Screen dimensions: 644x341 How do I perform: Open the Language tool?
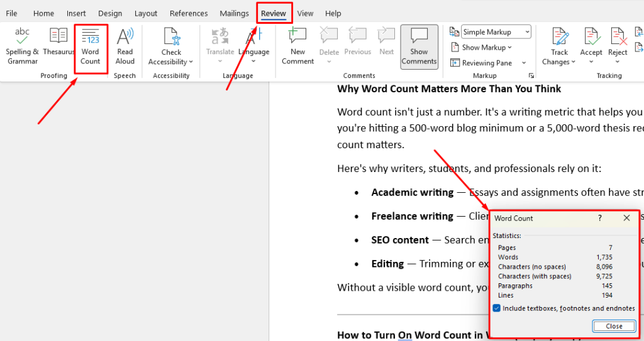(254, 41)
